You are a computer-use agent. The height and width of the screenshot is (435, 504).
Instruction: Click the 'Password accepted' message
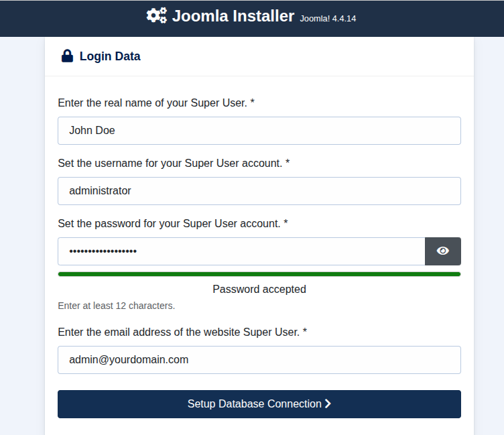click(259, 289)
